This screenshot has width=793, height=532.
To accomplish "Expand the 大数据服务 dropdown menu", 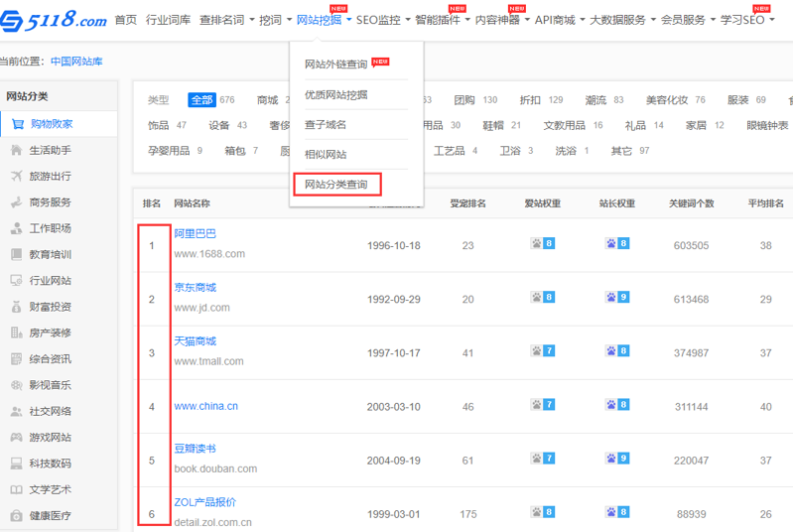I will point(622,20).
